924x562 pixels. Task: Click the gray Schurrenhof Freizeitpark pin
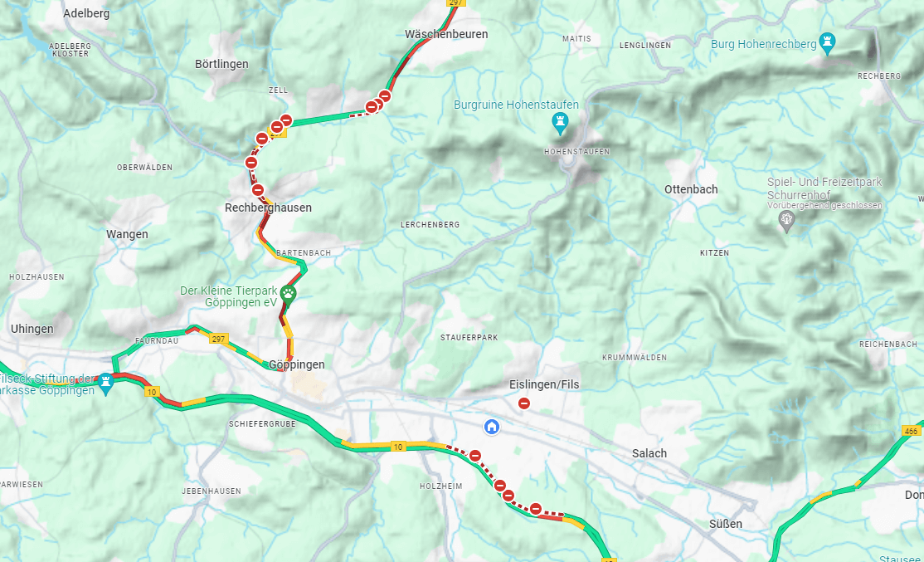coord(786,221)
